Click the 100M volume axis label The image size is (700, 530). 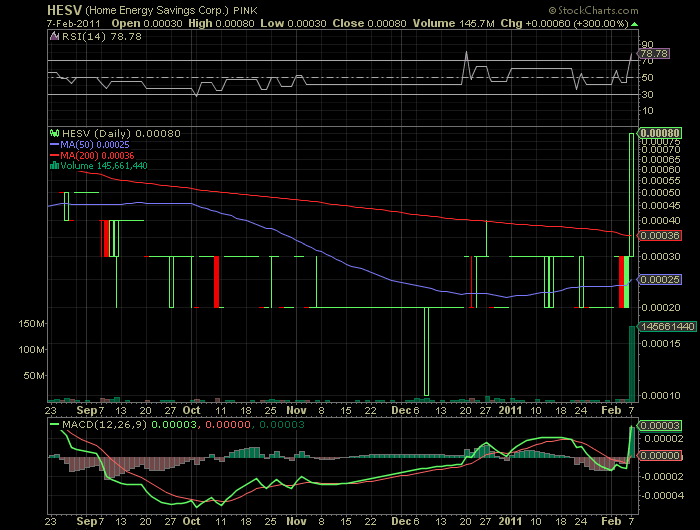point(31,349)
